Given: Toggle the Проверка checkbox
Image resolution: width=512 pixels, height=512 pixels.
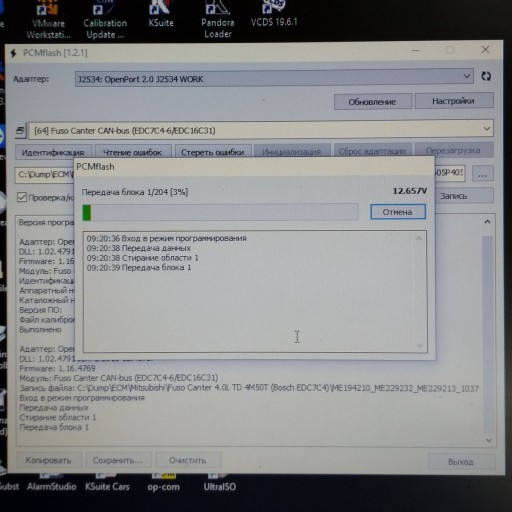Looking at the screenshot, I should click(x=22, y=197).
